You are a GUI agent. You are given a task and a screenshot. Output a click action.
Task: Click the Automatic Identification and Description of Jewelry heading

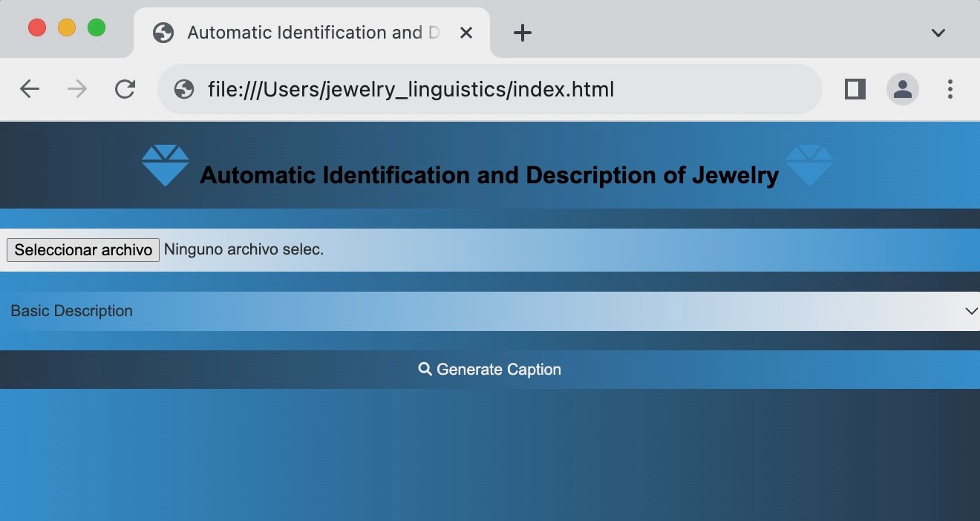pyautogui.click(x=489, y=175)
